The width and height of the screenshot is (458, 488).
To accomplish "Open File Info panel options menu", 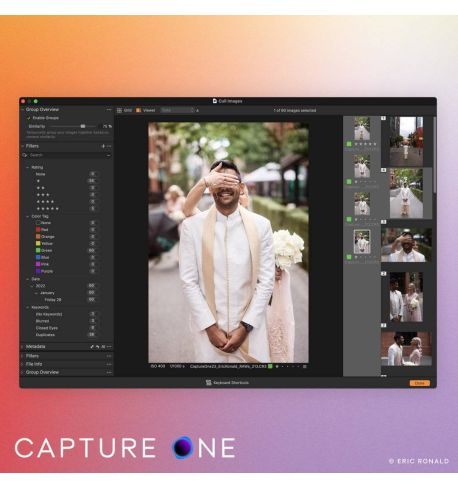I will [x=109, y=364].
